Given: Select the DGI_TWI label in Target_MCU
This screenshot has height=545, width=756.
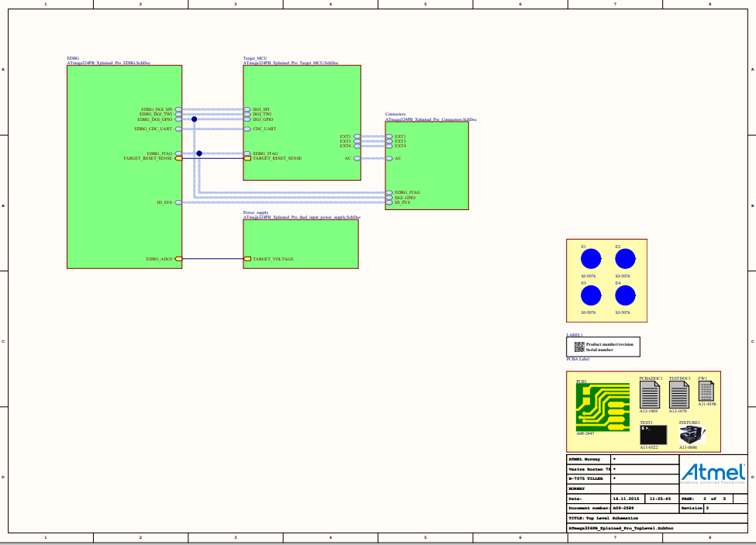Looking at the screenshot, I should 262,114.
